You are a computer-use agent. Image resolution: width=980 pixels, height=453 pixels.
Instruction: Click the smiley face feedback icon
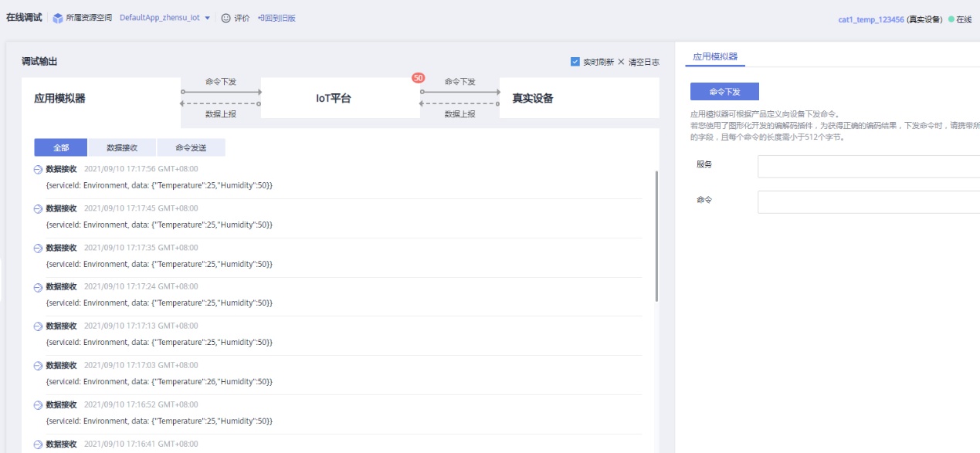(226, 19)
